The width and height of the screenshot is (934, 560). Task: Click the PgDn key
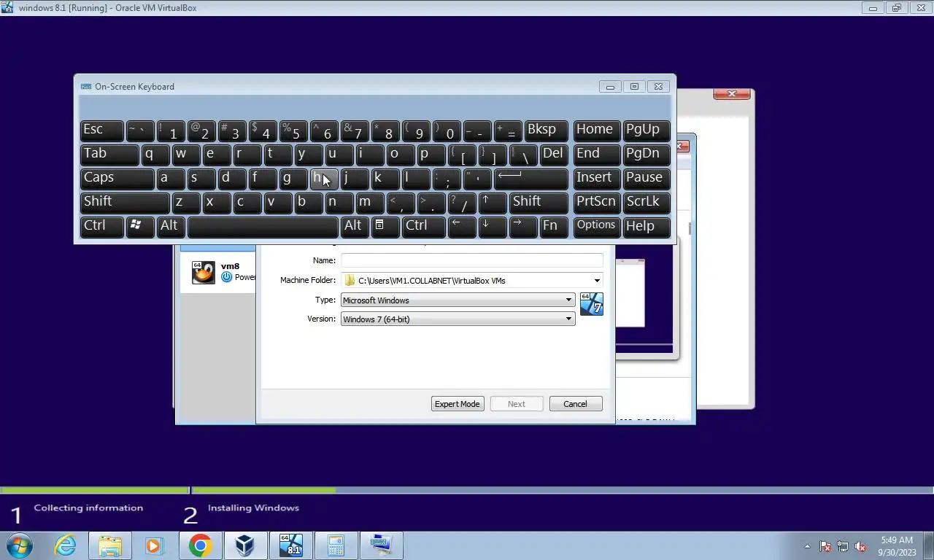[x=647, y=155]
